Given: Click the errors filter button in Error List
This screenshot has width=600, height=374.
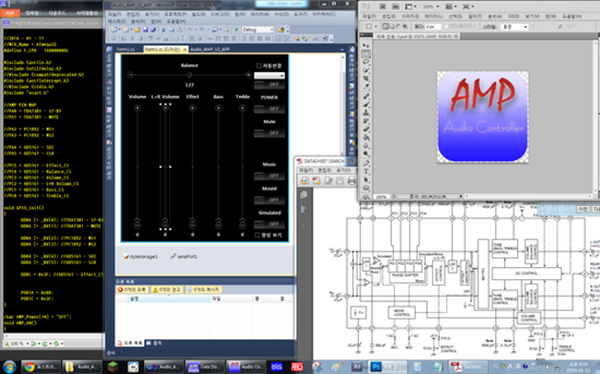Looking at the screenshot, I should click(132, 290).
